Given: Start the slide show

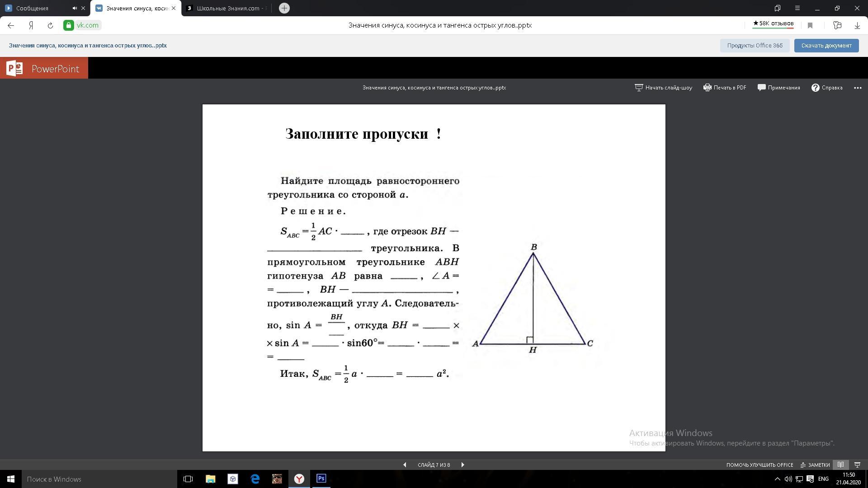Looking at the screenshot, I should pos(663,88).
